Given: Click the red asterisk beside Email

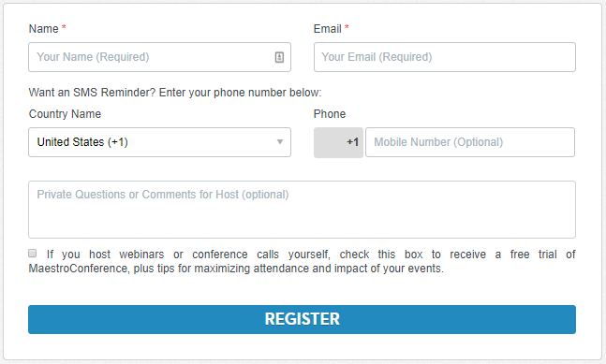Looking at the screenshot, I should coord(347,27).
